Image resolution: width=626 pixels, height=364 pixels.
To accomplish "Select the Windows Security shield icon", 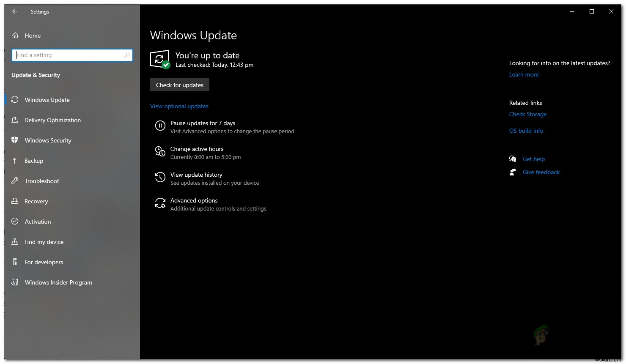I will (x=15, y=140).
